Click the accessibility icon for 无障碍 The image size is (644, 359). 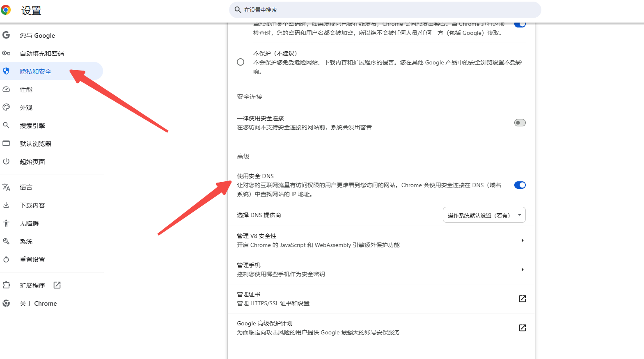pyautogui.click(x=6, y=223)
